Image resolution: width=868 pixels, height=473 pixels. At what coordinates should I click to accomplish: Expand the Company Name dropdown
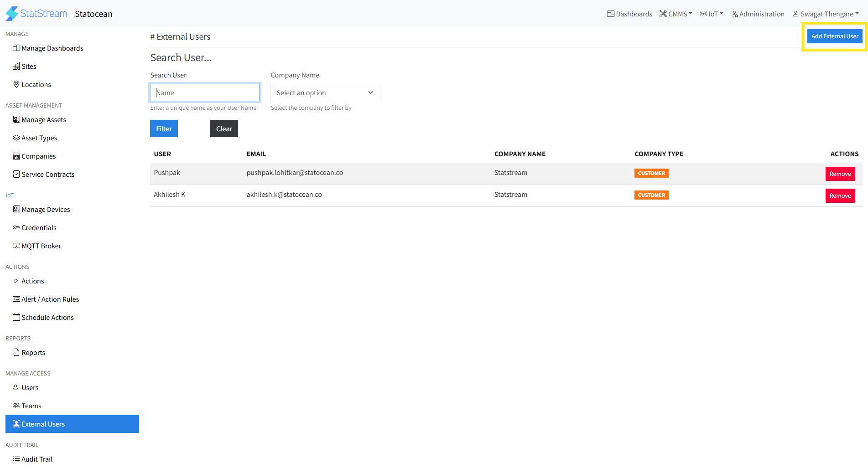(x=325, y=93)
